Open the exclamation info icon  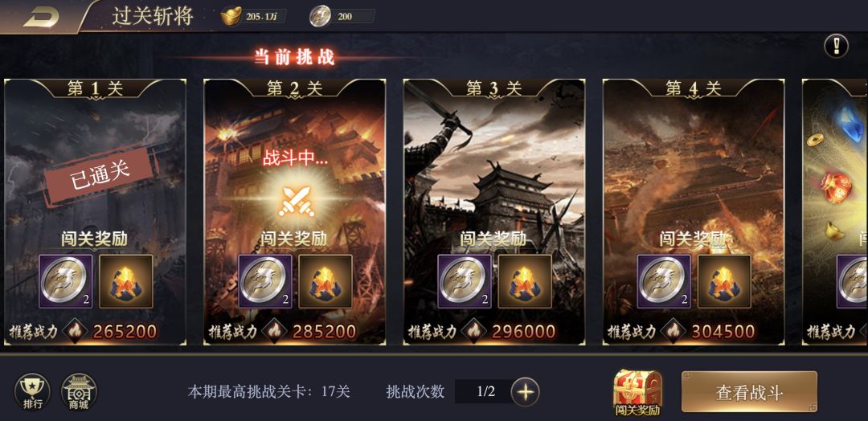click(x=836, y=46)
